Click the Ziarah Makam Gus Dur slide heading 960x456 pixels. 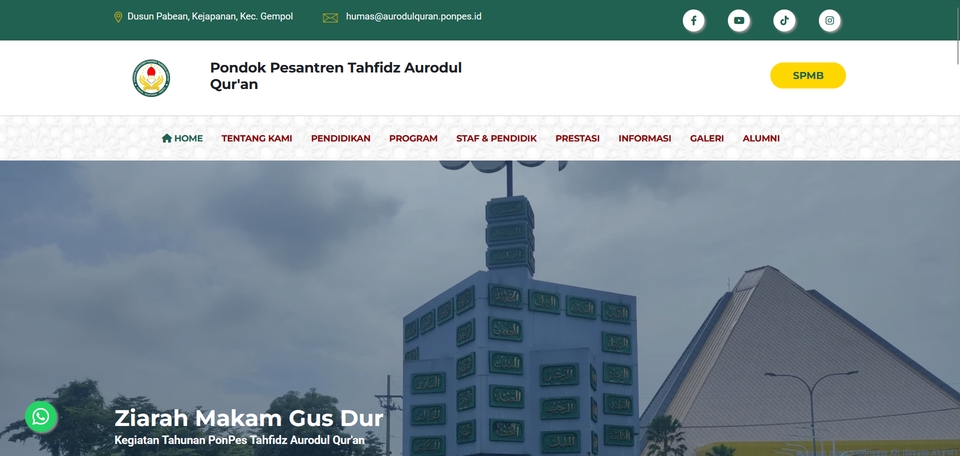(x=248, y=417)
